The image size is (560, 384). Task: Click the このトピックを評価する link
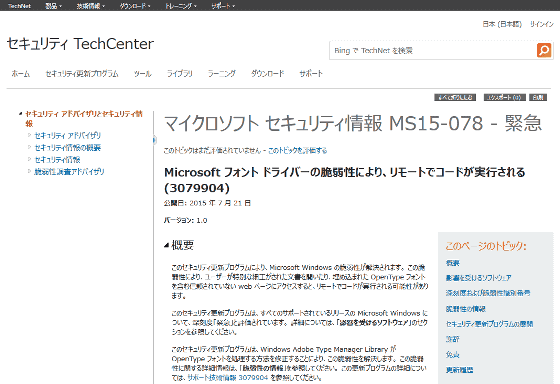click(298, 150)
